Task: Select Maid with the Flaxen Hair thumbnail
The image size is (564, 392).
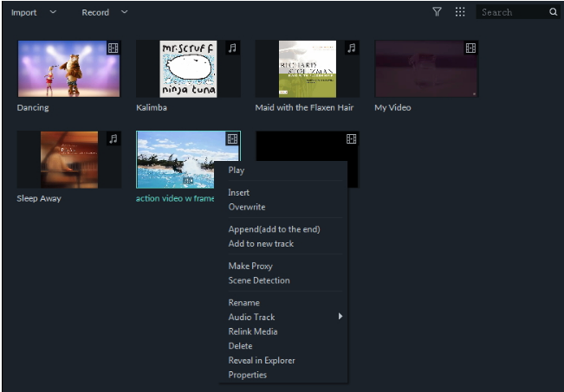Action: (308, 68)
